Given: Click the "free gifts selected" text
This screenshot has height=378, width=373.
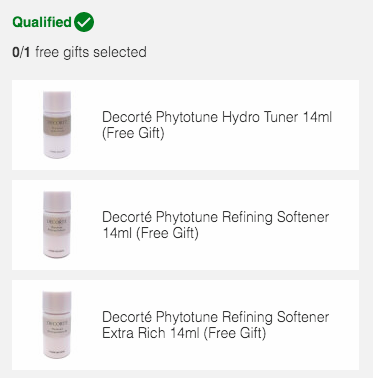Looking at the screenshot, I should pos(91,52).
